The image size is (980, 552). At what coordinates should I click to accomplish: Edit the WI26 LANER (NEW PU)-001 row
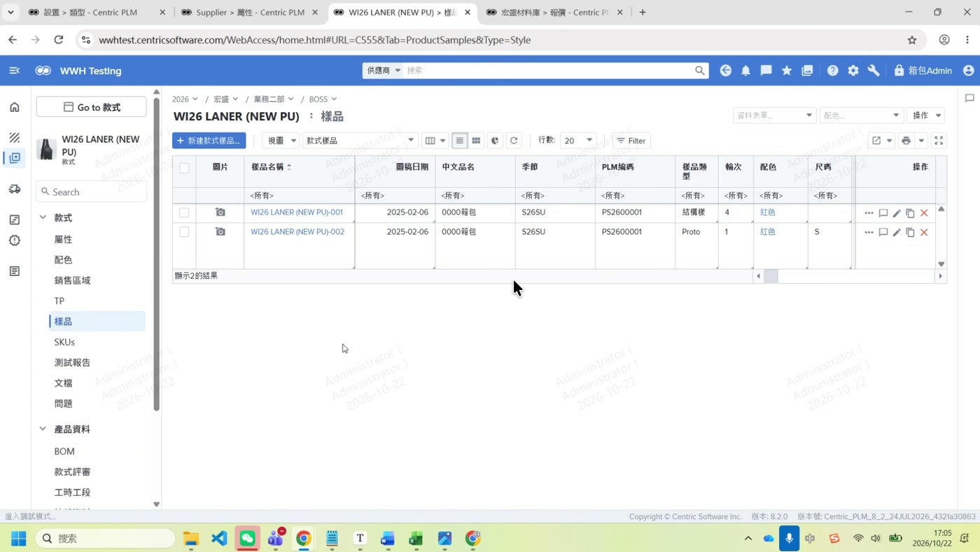click(897, 213)
